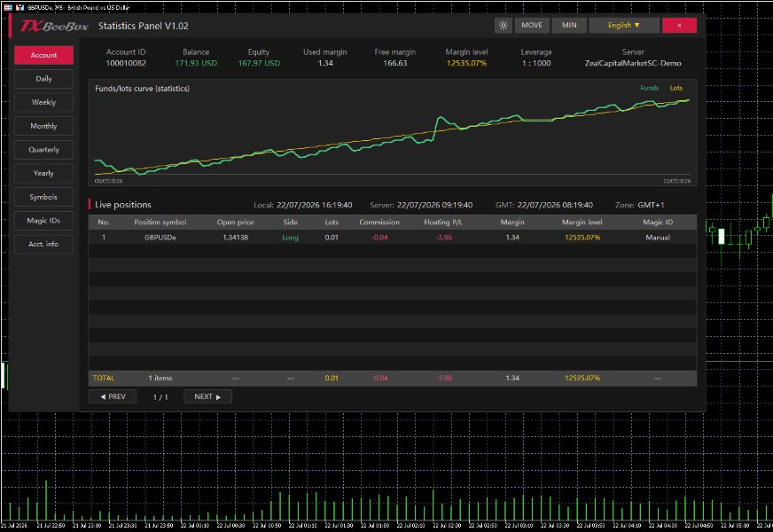The image size is (773, 532).
Task: Click the Position symbol column header
Action: [160, 223]
